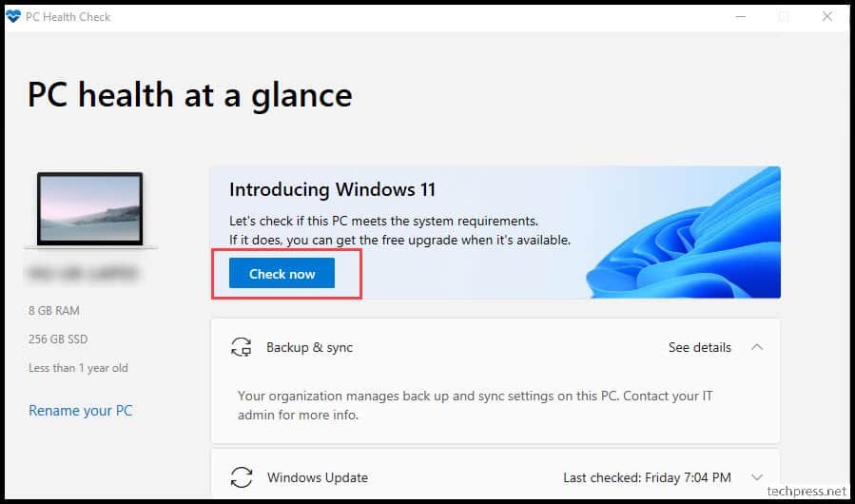Close the PC Health Check window

827,17
